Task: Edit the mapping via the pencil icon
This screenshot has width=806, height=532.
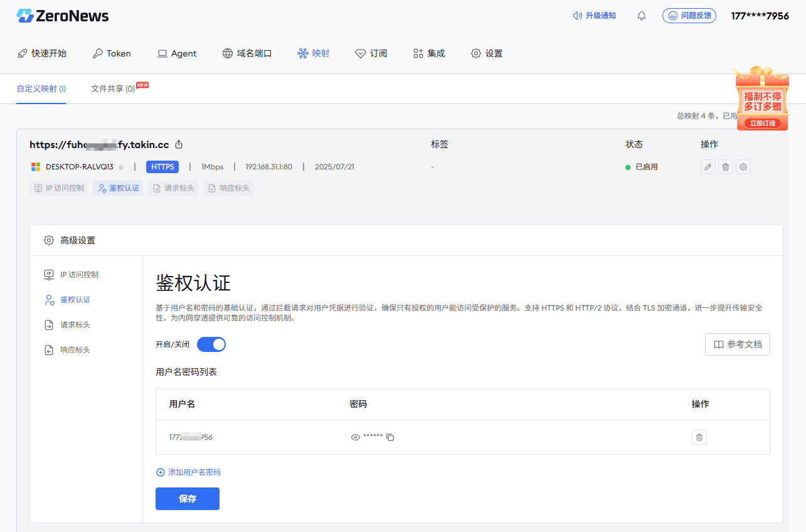Action: pos(708,166)
